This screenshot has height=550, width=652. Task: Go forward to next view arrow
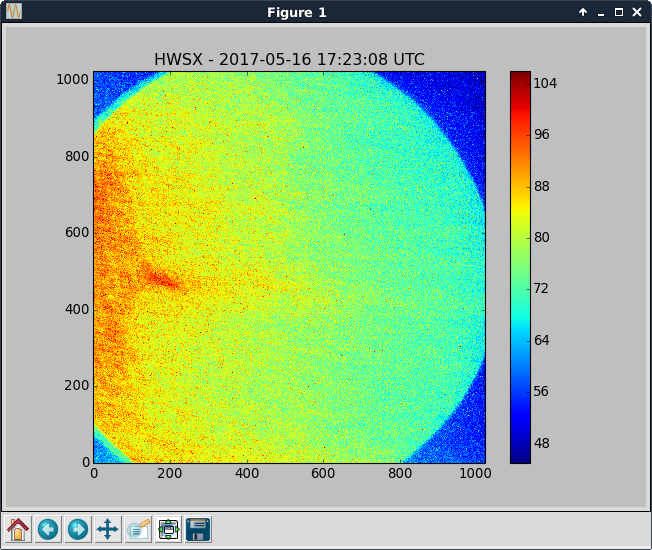point(78,529)
